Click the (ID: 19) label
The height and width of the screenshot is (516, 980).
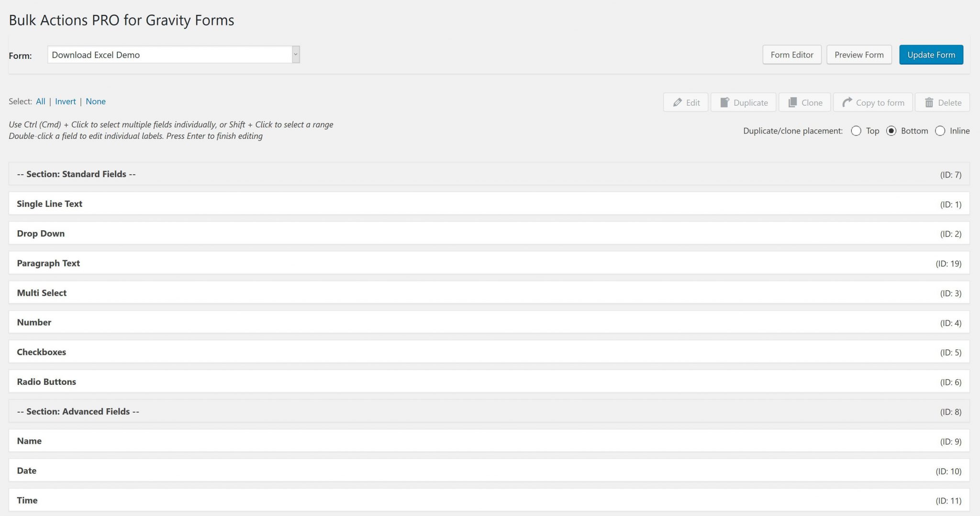pos(948,264)
